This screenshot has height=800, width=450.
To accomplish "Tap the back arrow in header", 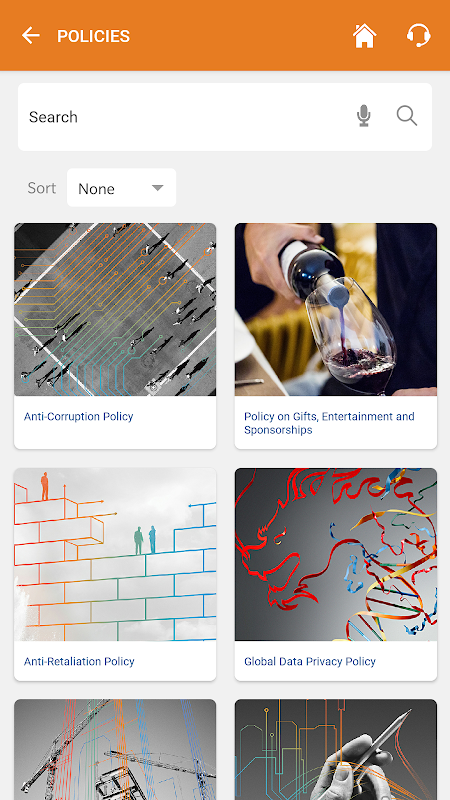I will pyautogui.click(x=31, y=36).
